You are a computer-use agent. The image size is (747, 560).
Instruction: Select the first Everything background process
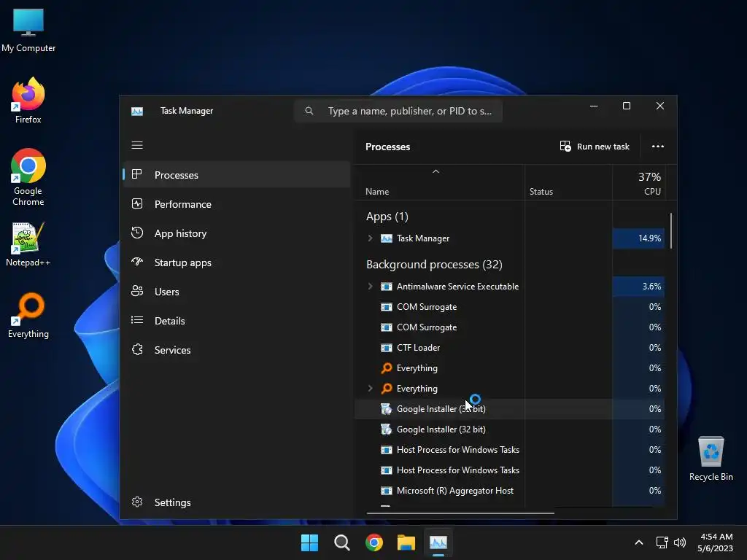(x=510, y=368)
